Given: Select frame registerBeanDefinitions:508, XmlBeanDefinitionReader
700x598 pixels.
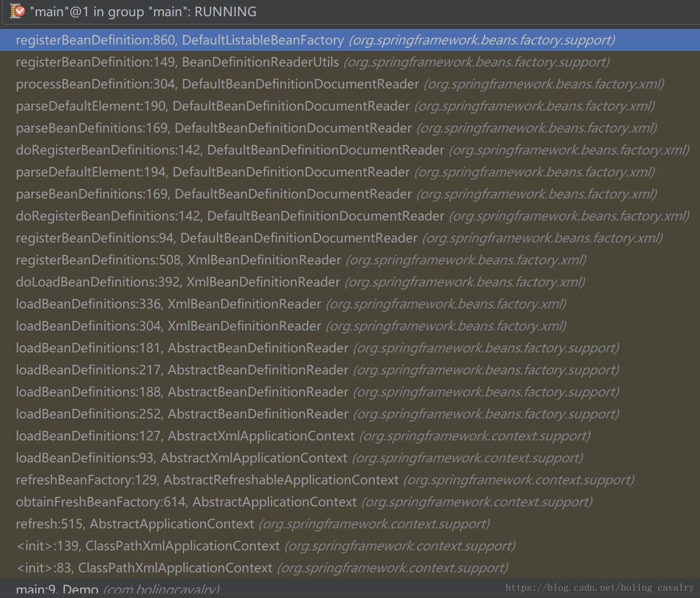Looking at the screenshot, I should [x=350, y=260].
